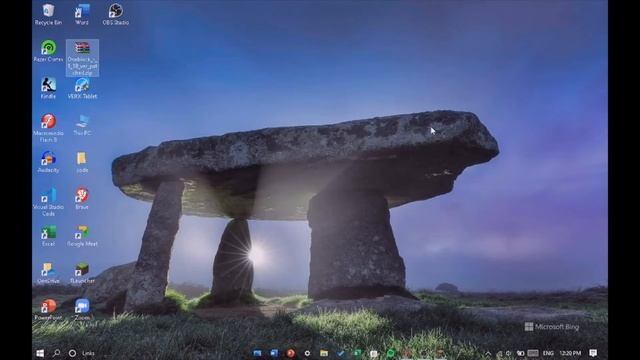Screen dimensions: 640x360
Task: Launch TLauncher from the desktop
Action: [x=82, y=273]
